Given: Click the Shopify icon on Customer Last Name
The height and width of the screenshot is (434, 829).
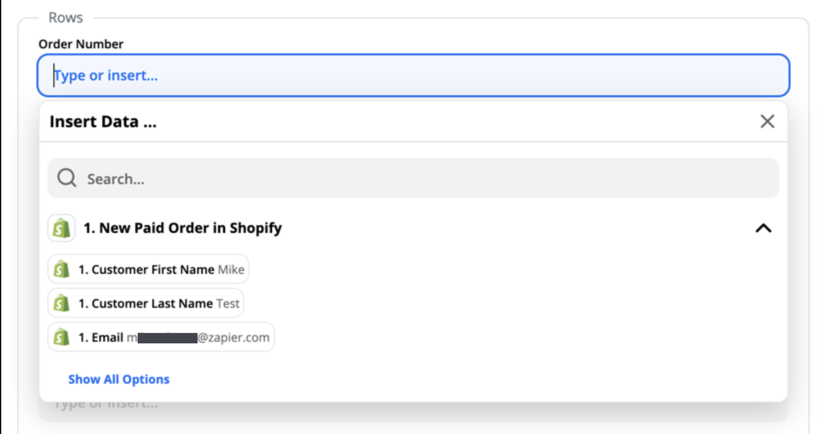Looking at the screenshot, I should 61,303.
